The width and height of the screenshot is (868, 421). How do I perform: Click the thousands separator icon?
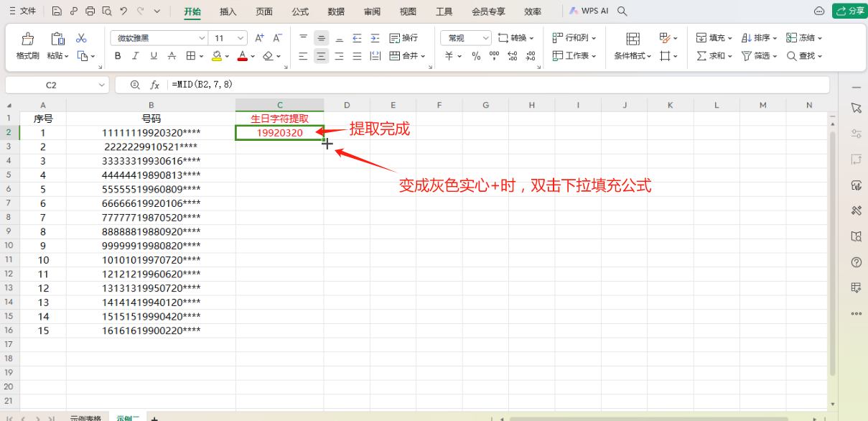pyautogui.click(x=494, y=56)
